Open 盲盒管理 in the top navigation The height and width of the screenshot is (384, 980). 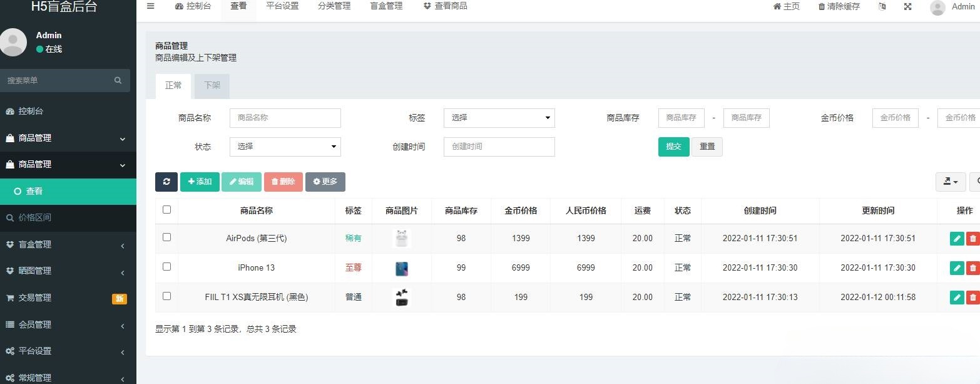385,6
